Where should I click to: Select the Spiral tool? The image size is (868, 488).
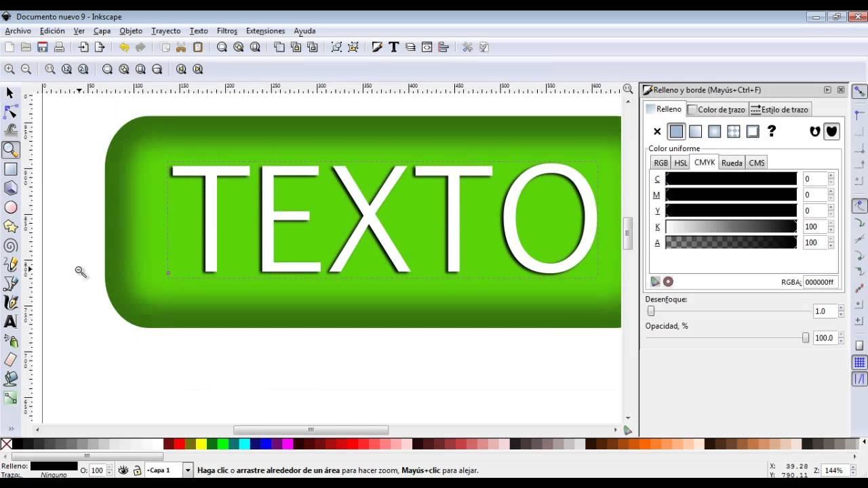(10, 245)
